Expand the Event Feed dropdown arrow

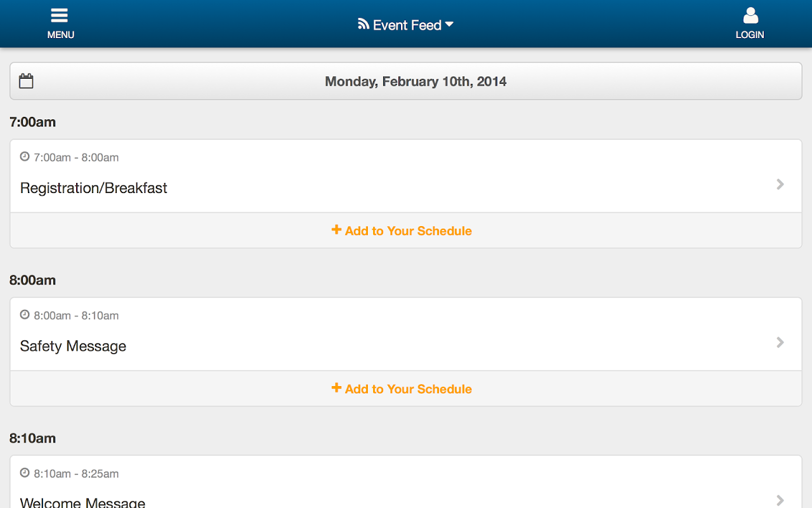(449, 25)
